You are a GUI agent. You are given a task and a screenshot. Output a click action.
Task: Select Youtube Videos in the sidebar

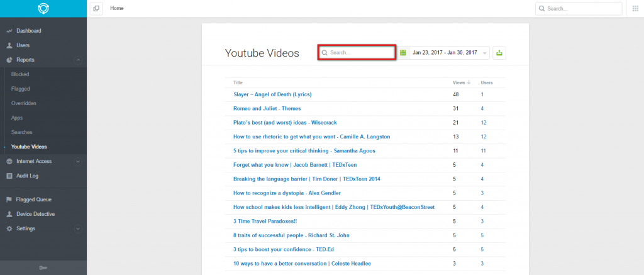[29, 147]
